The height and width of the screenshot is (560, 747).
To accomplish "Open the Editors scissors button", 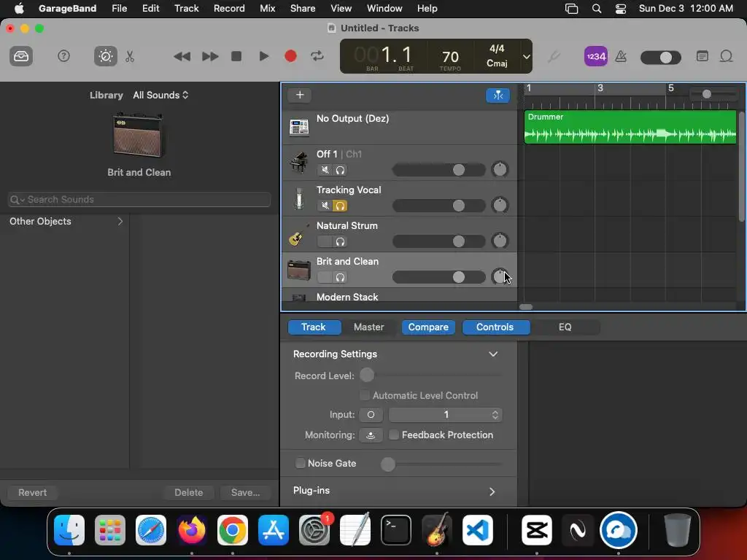I will [130, 57].
